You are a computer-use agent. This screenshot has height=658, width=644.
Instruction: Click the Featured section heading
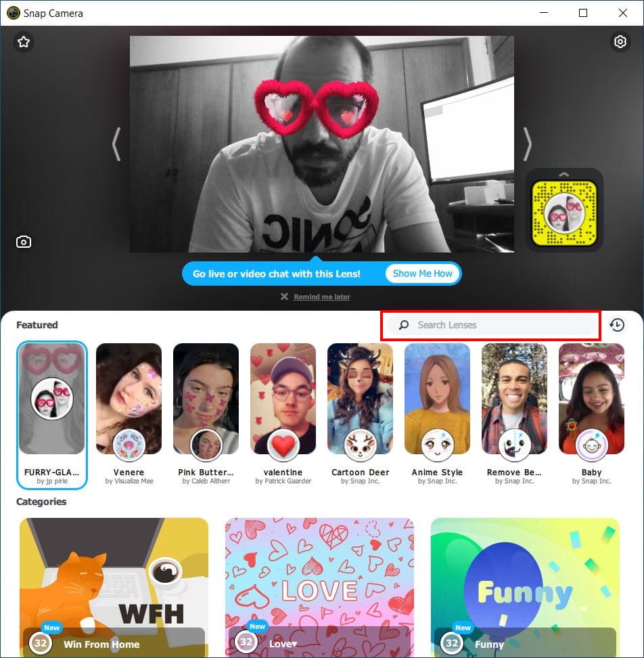[37, 325]
